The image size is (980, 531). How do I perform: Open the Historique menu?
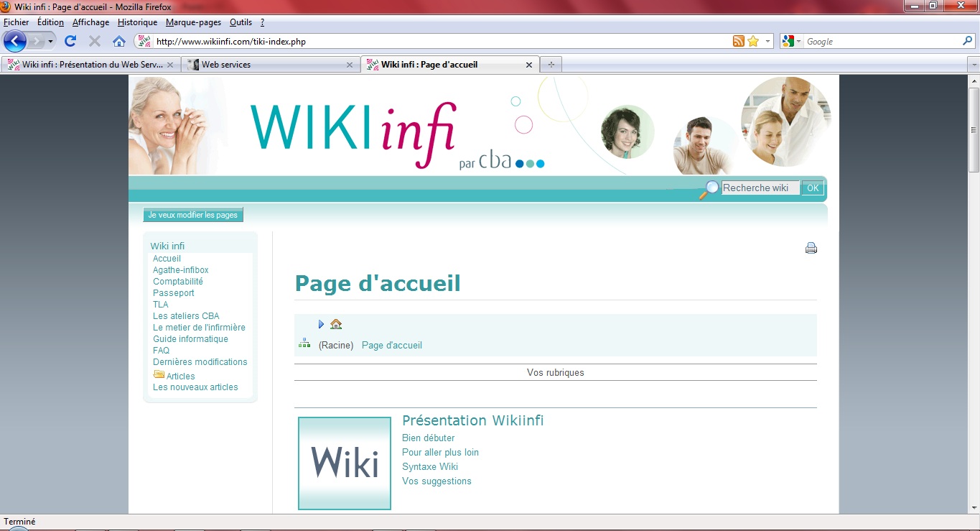(137, 22)
